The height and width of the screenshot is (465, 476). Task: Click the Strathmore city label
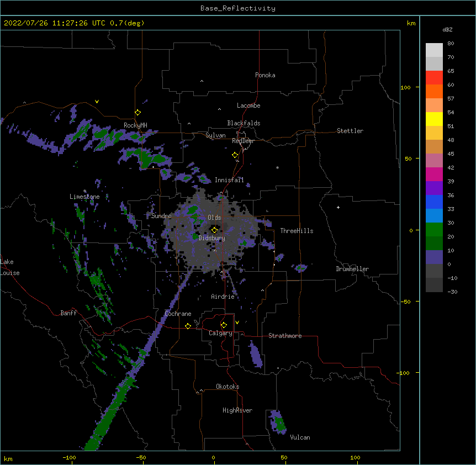coord(285,336)
